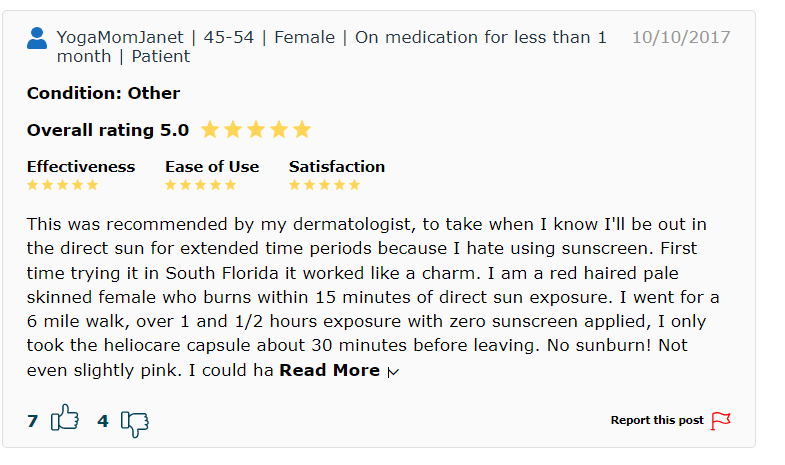
Task: Click the review date 10/10/2017
Action: click(681, 38)
